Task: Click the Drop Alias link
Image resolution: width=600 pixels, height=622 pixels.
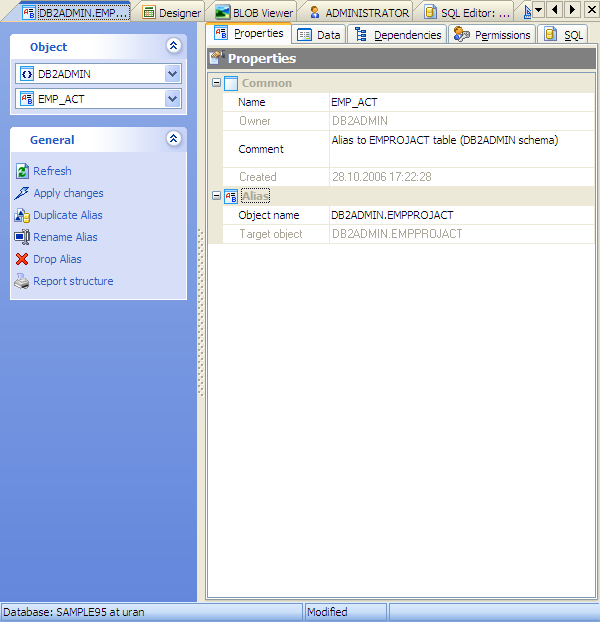Action: (57, 259)
